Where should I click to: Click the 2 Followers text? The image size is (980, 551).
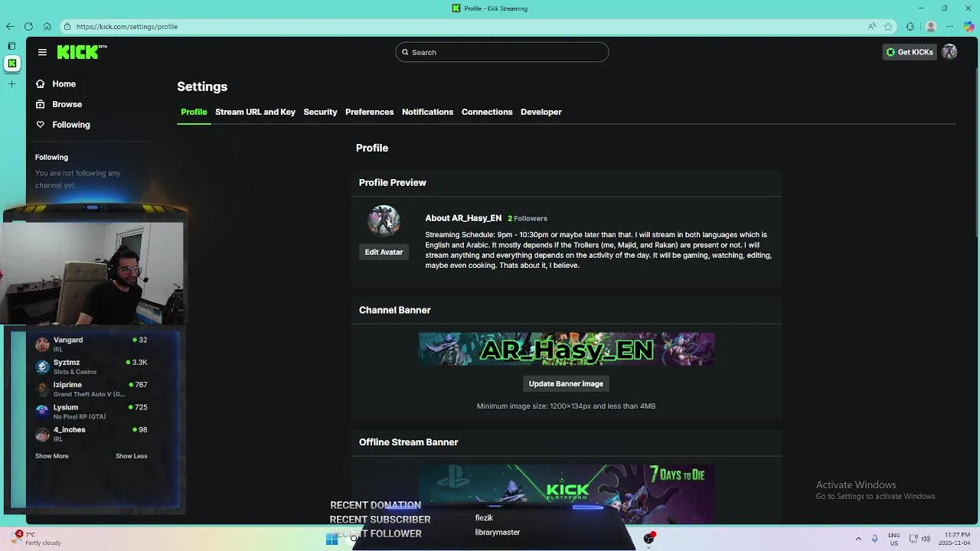pyautogui.click(x=528, y=219)
